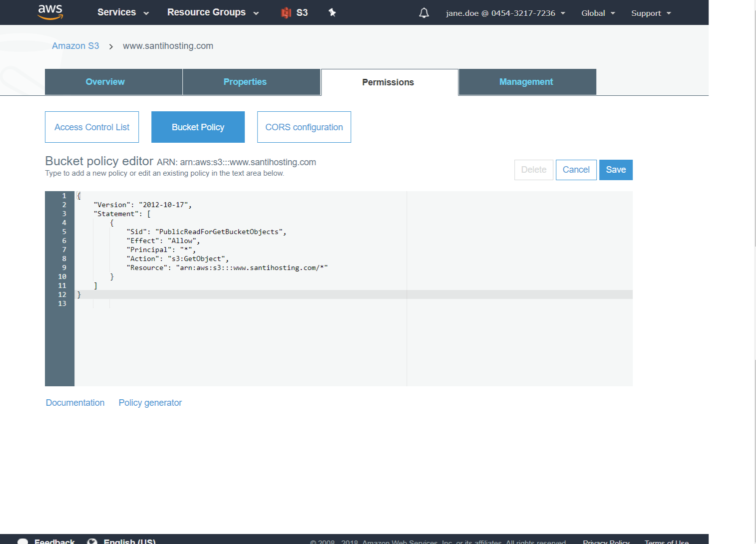Viewport: 756px width, 544px height.
Task: Open the notifications bell
Action: point(424,13)
